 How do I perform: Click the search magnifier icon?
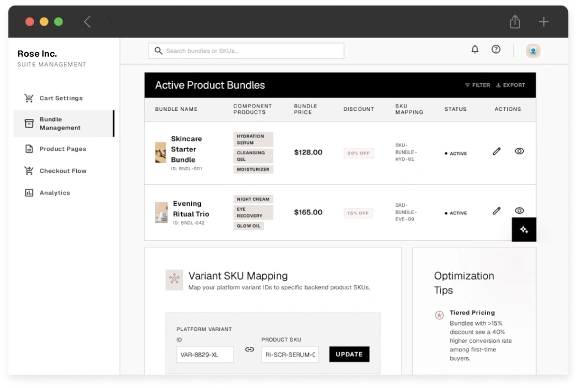tap(158, 51)
